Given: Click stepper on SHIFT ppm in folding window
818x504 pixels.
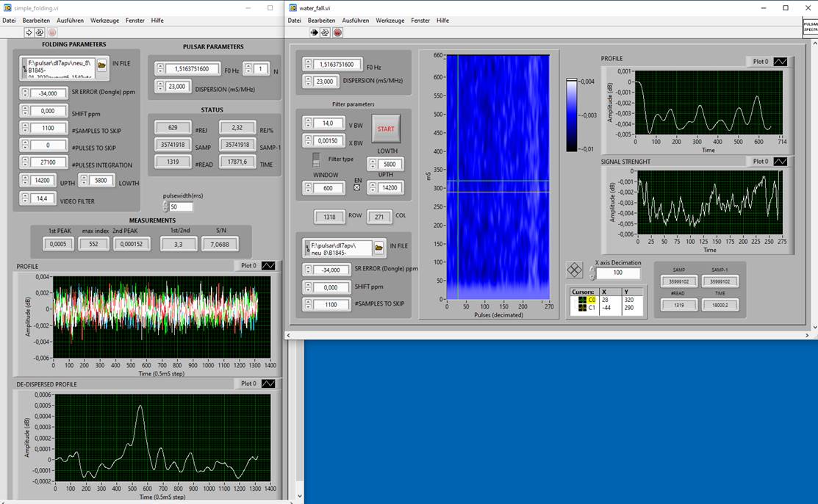Looking at the screenshot, I should click(x=25, y=111).
